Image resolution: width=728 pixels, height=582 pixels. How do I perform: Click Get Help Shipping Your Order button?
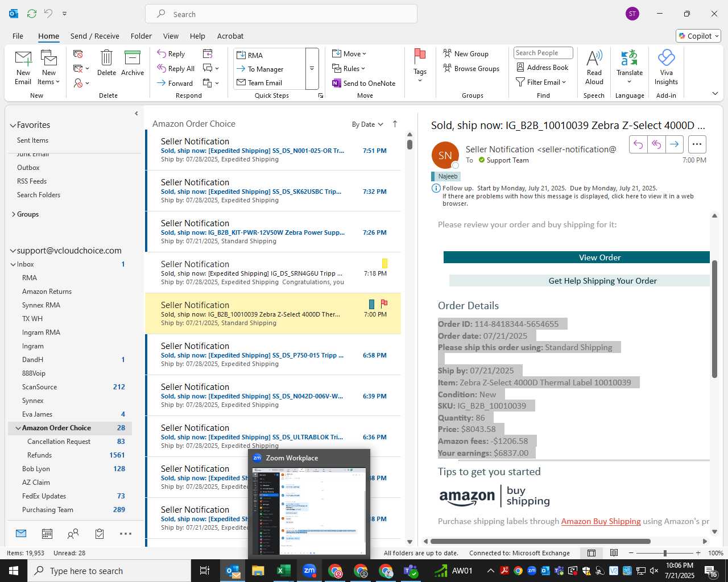[x=580, y=281]
